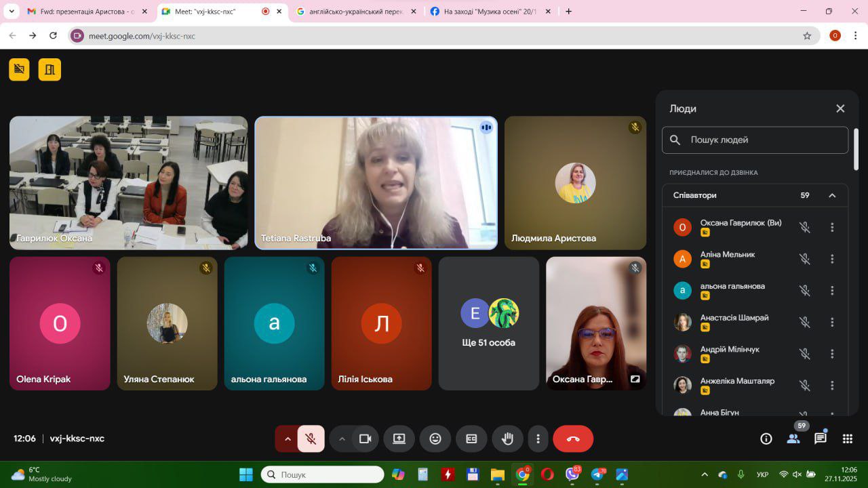This screenshot has width=868, height=488.
Task: Expand video settings arrow next to camera
Action: (342, 439)
